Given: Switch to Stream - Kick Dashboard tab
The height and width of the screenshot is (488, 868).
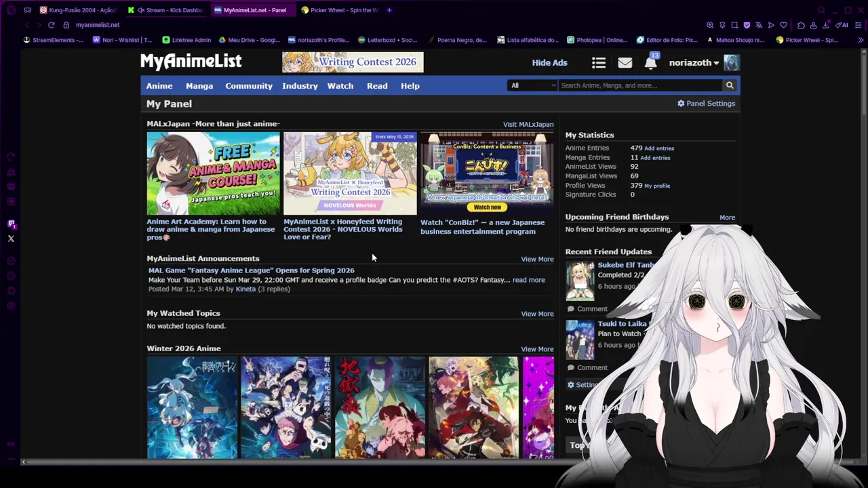Looking at the screenshot, I should 165,10.
